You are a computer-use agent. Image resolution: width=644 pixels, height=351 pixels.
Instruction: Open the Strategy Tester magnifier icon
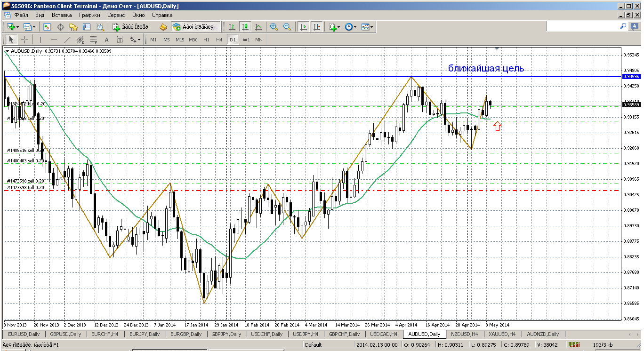(x=100, y=27)
